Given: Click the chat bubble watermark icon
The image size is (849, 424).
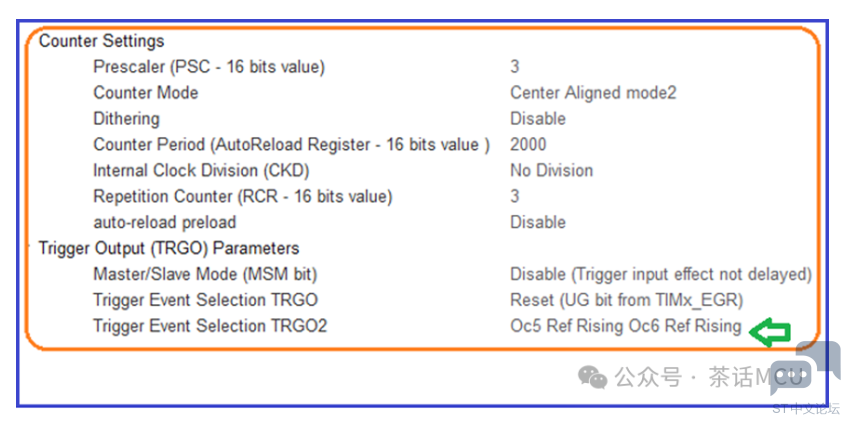Looking at the screenshot, I should click(805, 368).
